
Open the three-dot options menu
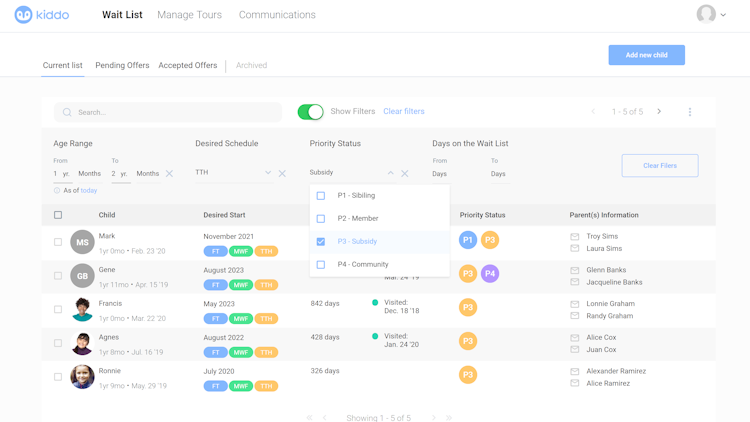click(689, 111)
